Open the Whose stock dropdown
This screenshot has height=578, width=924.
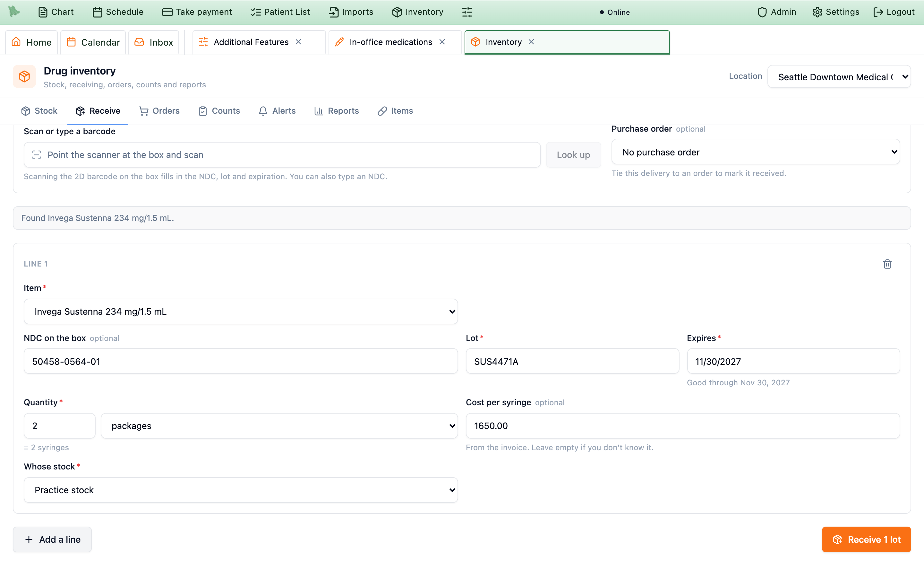click(241, 490)
